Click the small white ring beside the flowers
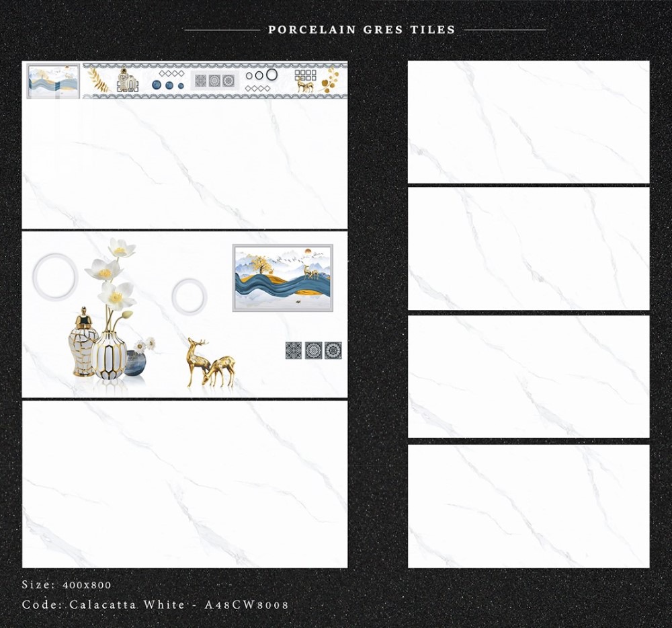 click(x=189, y=297)
